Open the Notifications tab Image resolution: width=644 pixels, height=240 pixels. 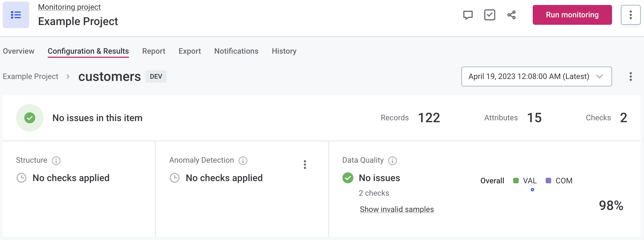[x=236, y=51]
